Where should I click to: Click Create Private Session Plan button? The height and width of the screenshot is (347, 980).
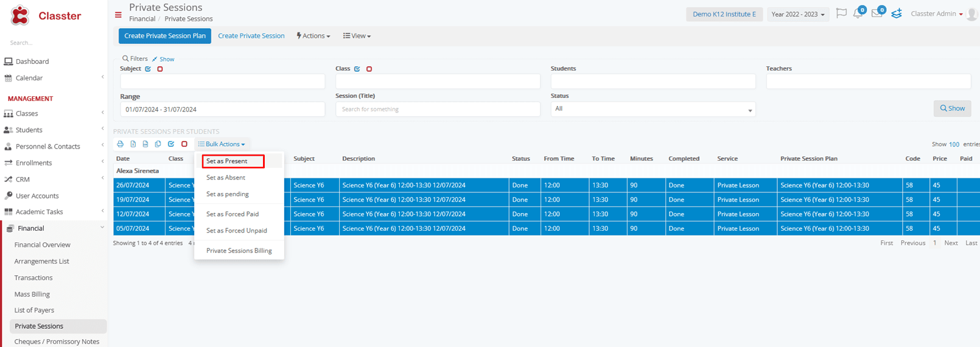coord(165,36)
